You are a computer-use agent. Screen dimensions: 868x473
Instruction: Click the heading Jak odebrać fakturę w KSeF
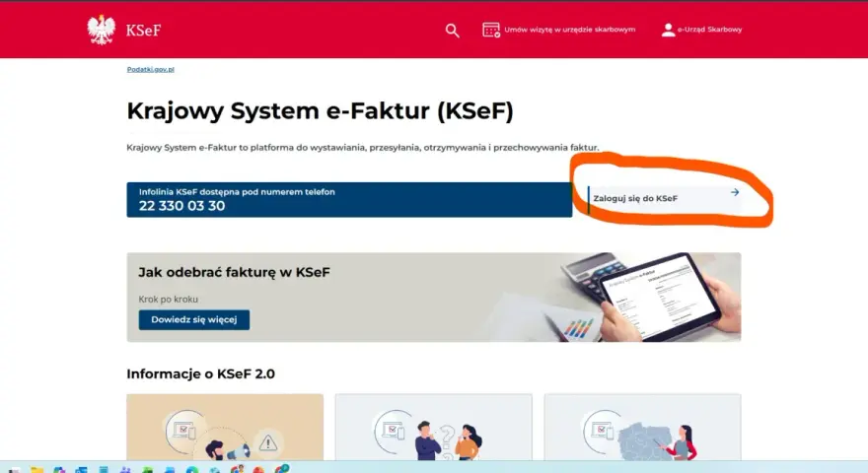(x=234, y=272)
